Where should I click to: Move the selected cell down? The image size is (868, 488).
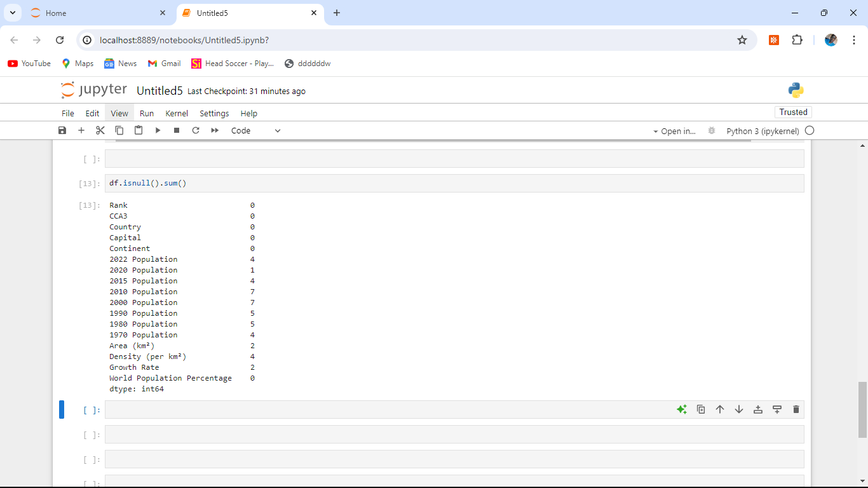[739, 410]
